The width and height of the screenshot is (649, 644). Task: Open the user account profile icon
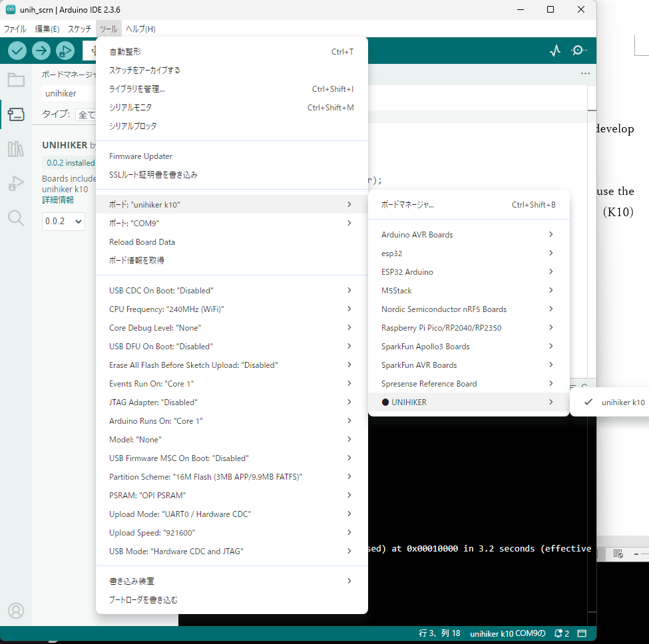click(16, 611)
